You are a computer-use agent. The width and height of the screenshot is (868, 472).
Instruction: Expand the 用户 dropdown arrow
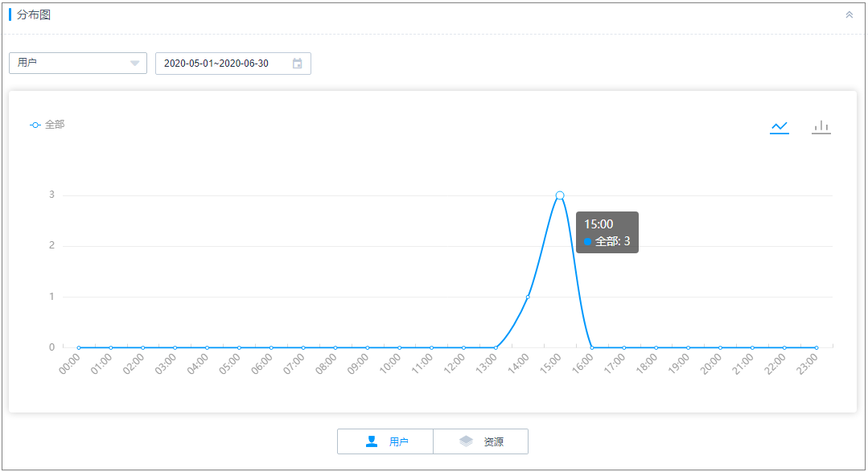click(134, 63)
